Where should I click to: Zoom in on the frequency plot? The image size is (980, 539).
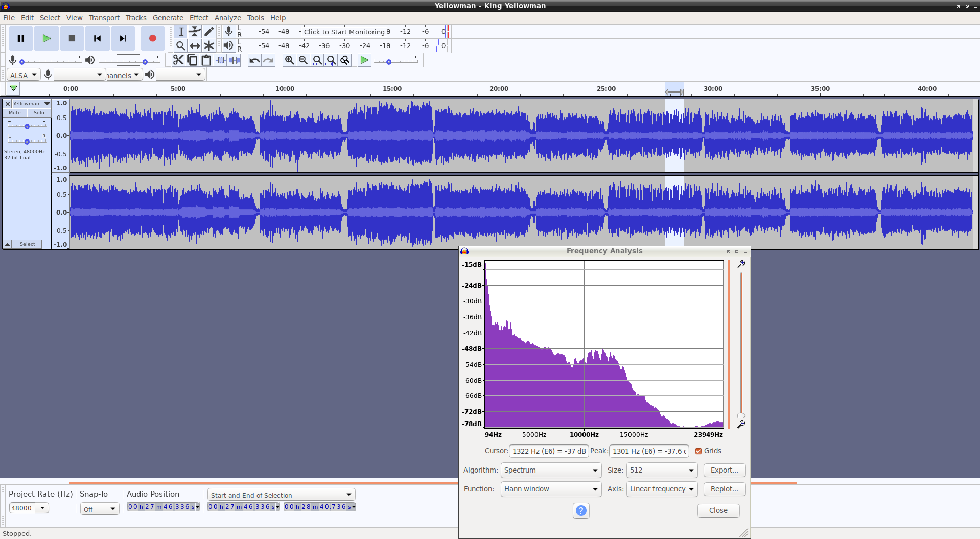(x=741, y=264)
